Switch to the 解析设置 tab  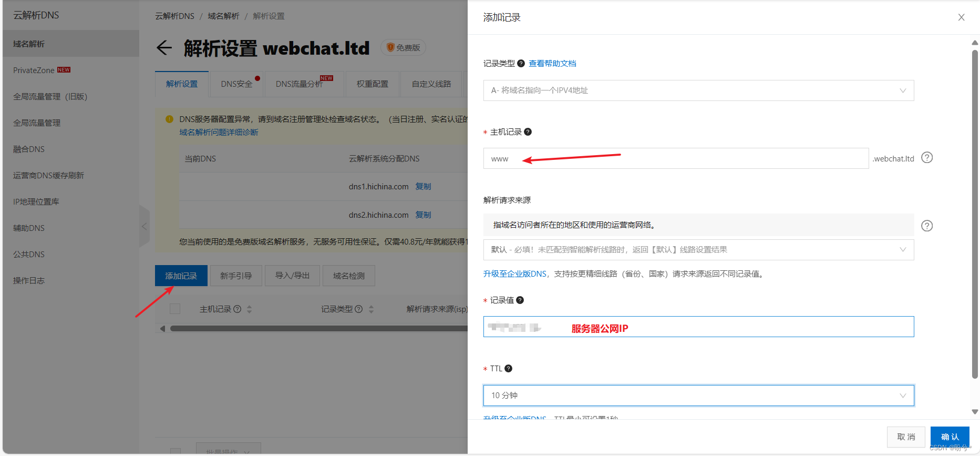182,84
